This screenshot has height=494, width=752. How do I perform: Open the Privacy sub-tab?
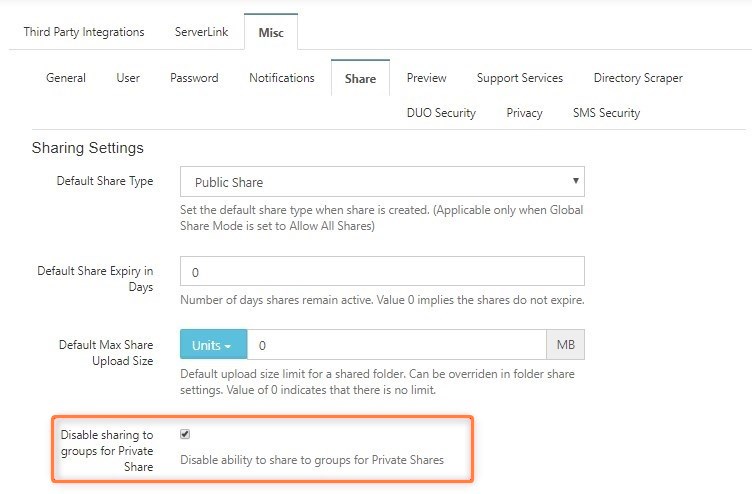[x=524, y=113]
